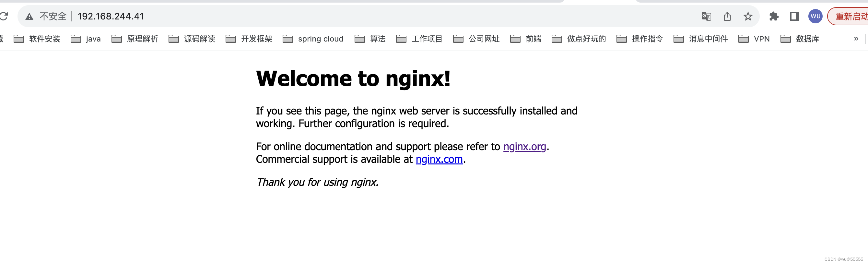Open the 做点好玩的 bookmark folder
868x264 pixels.
pyautogui.click(x=579, y=39)
